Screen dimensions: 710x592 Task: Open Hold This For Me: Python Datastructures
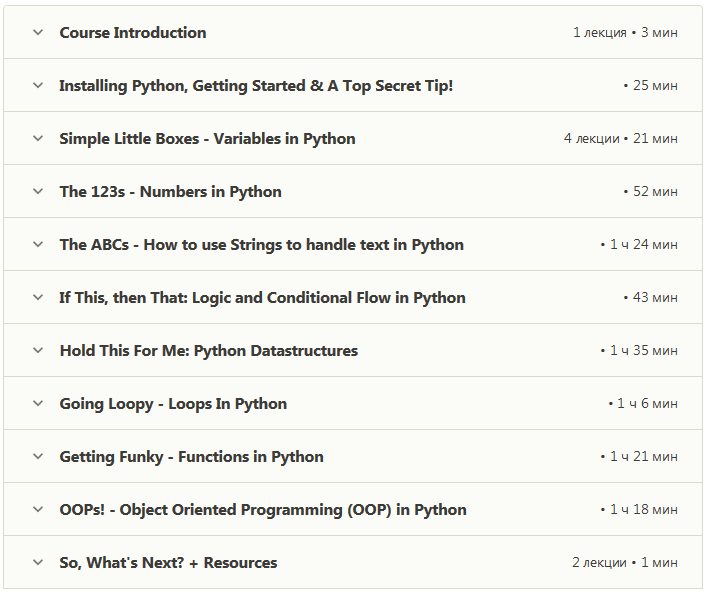pos(208,351)
